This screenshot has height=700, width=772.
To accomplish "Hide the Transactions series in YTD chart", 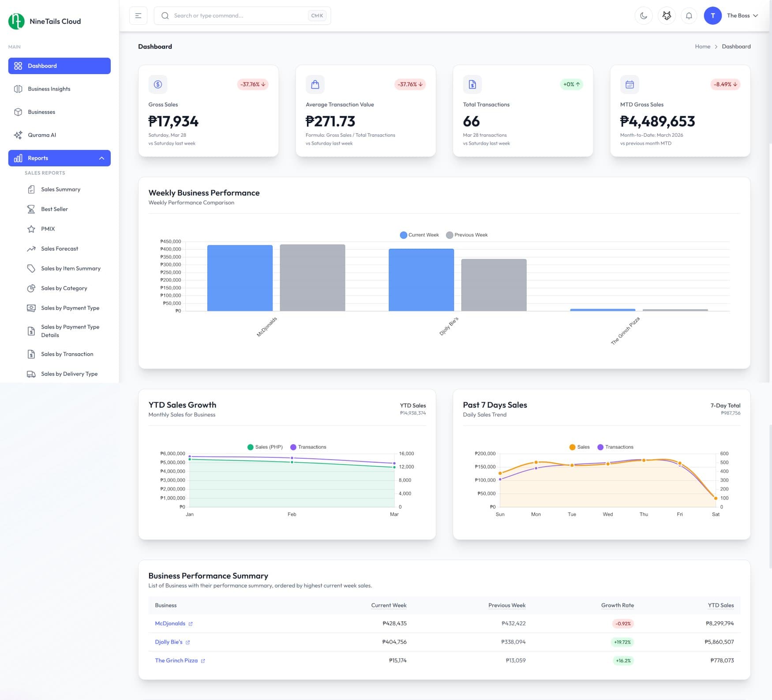I will 308,447.
